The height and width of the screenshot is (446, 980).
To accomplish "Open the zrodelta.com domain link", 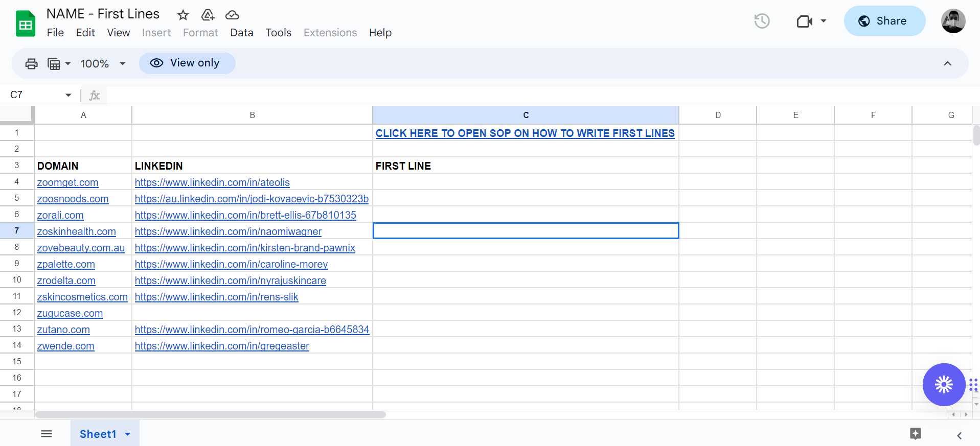I will pos(66,280).
